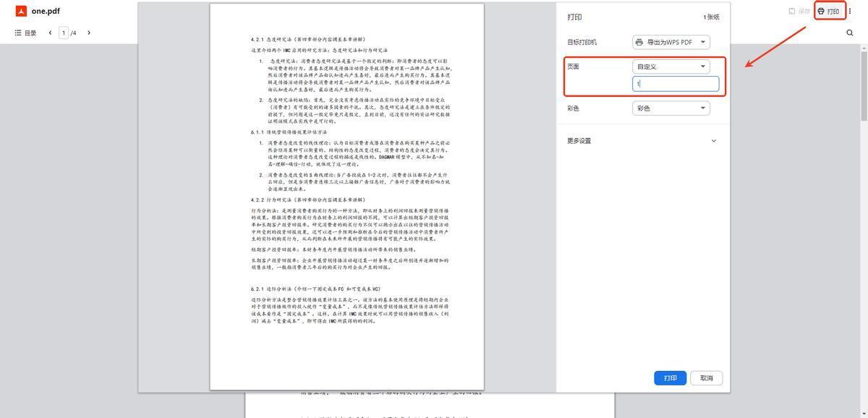
Task: Open the 彩色 color mode dropdown
Action: pos(671,108)
